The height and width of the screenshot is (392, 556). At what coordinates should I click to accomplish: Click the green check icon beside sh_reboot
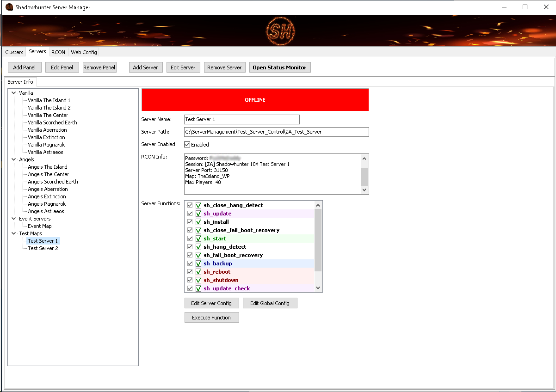[x=198, y=271]
